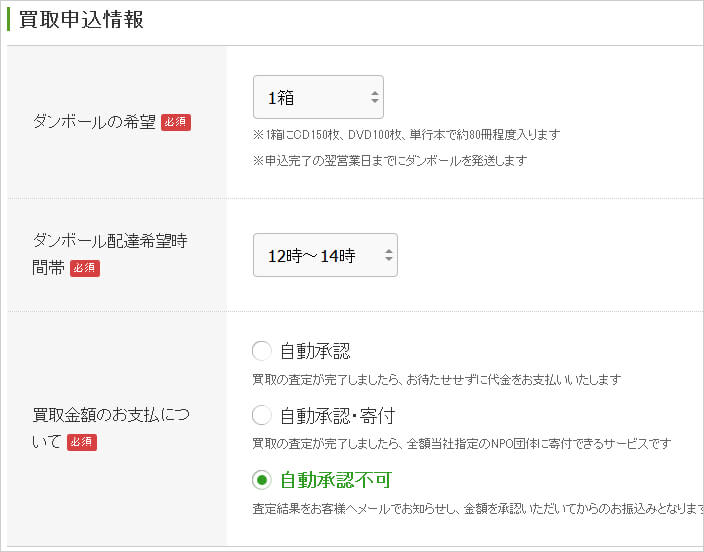
Task: Click 必須 badge beside ダンボール配達希望時間帯
Action: (85, 268)
